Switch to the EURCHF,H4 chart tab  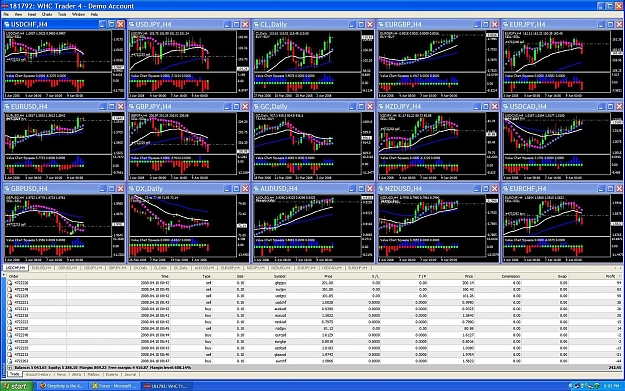click(358, 268)
